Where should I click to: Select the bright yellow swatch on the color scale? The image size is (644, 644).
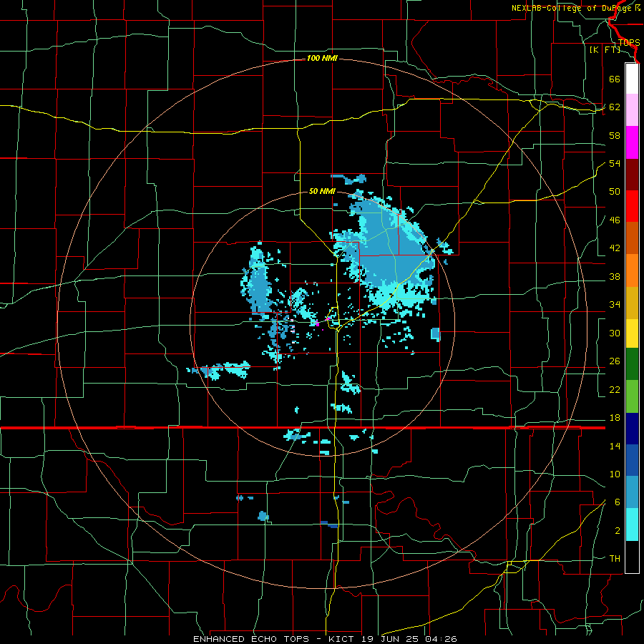tap(632, 333)
